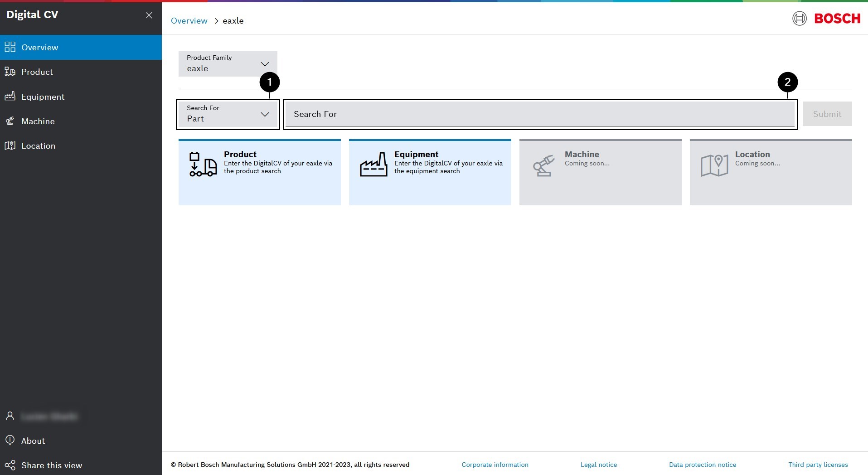Open Legal notice link
Screen dimensions: 868x475
click(x=599, y=465)
